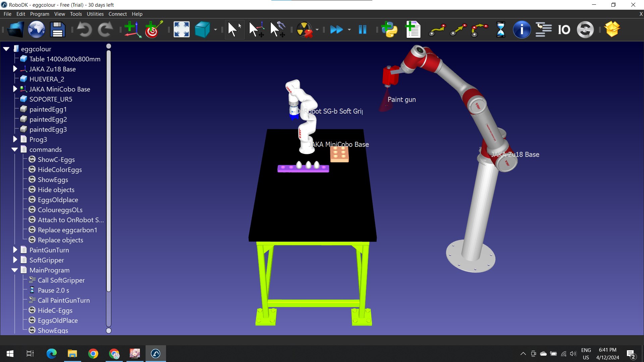
Task: Save the station with the floppy disk icon
Action: 57,29
